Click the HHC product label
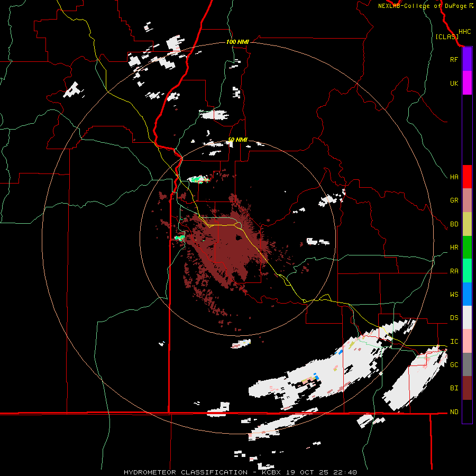Viewport: 476px width, 476px height. click(464, 32)
